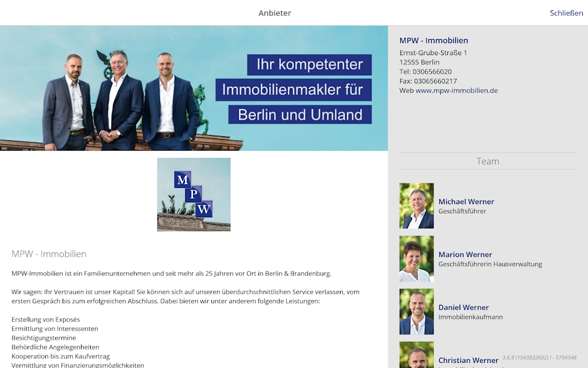The width and height of the screenshot is (588, 368).
Task: Select Geschäftsführerin Hausverwaltung title text
Action: [x=490, y=264]
